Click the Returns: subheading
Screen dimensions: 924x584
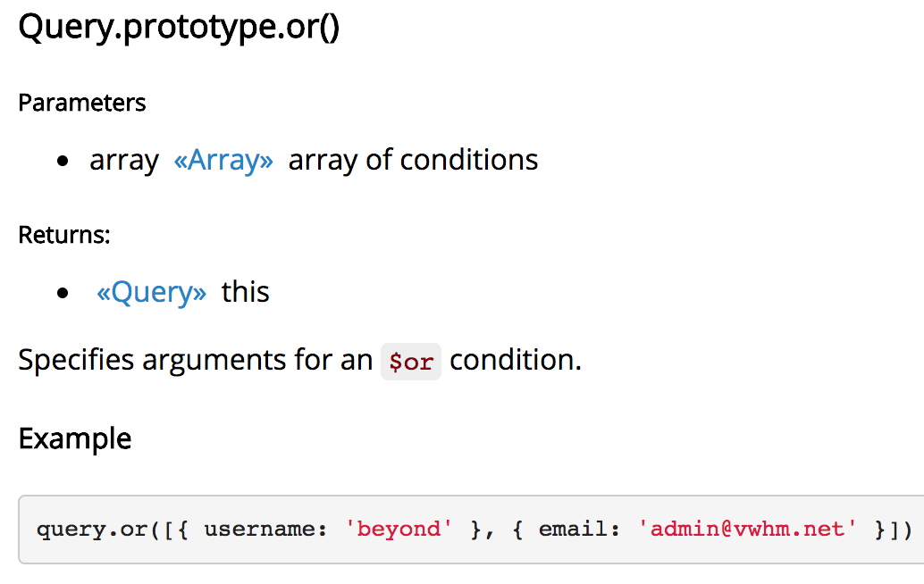click(x=64, y=234)
